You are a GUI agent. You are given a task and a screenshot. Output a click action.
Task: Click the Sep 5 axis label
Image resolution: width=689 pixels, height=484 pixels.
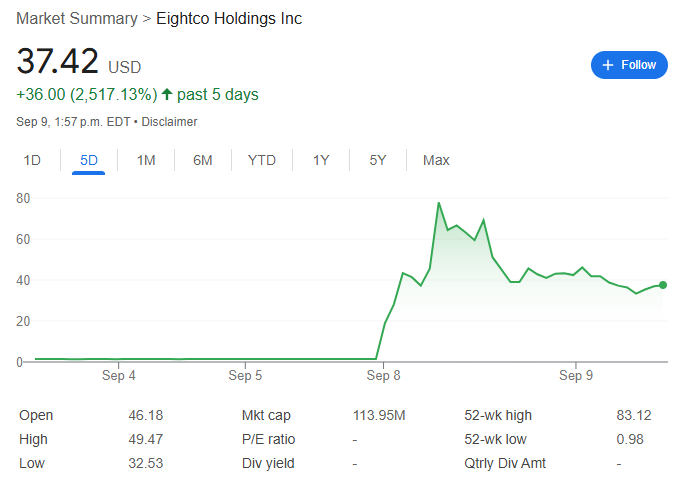(245, 375)
